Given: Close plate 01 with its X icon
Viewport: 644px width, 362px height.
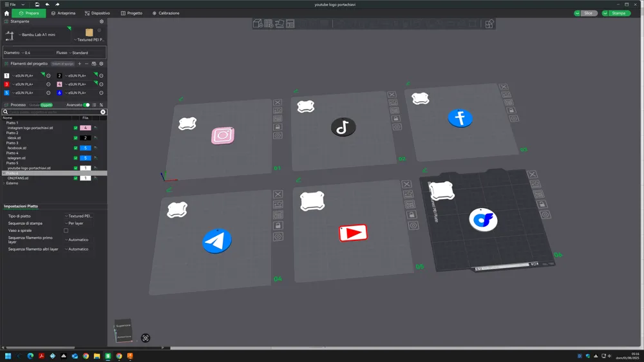Looking at the screenshot, I should tap(278, 102).
